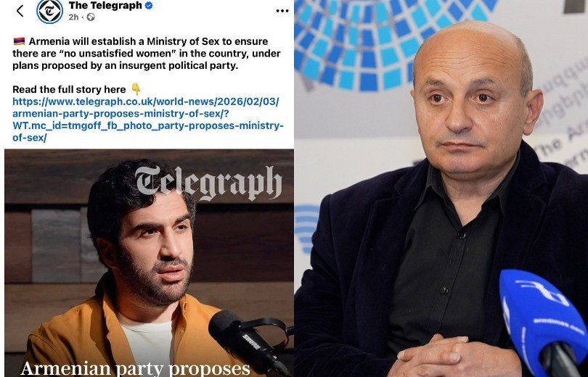Click the 'Armenian party proposes' headline overlay
The image size is (588, 377).
pos(135,368)
